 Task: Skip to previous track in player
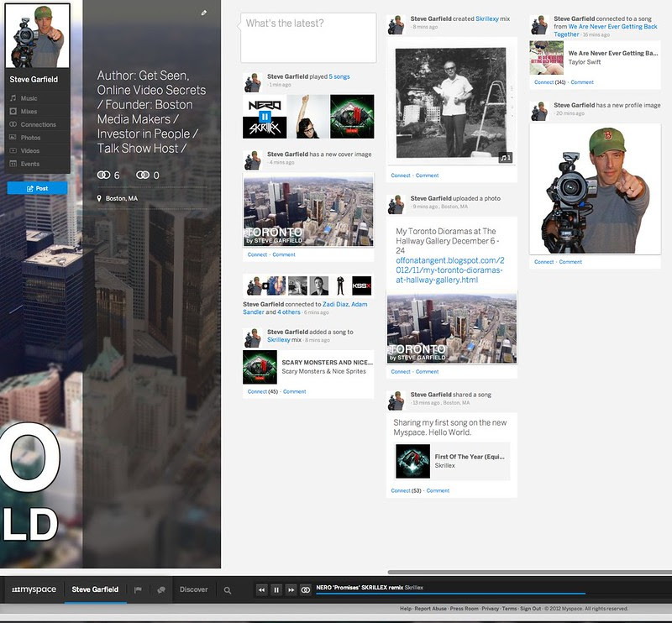[x=261, y=590]
